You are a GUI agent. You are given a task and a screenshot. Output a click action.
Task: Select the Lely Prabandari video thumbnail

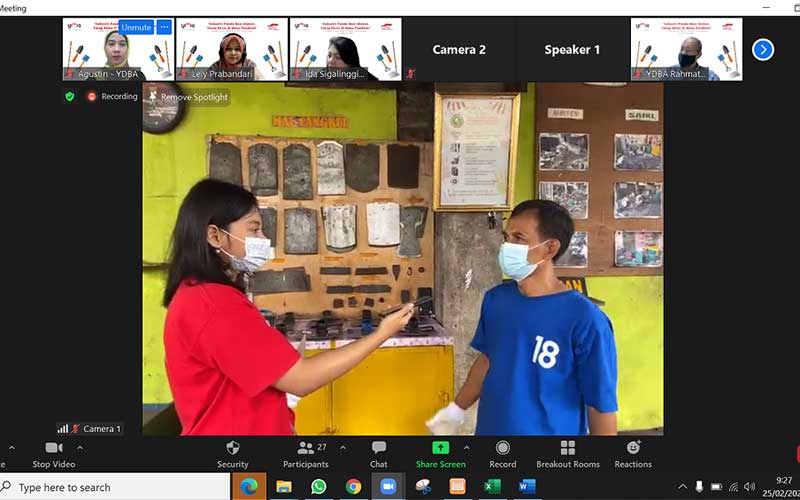click(x=232, y=48)
